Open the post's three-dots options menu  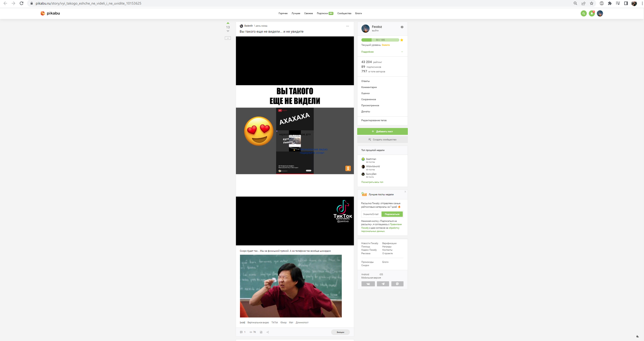(347, 26)
